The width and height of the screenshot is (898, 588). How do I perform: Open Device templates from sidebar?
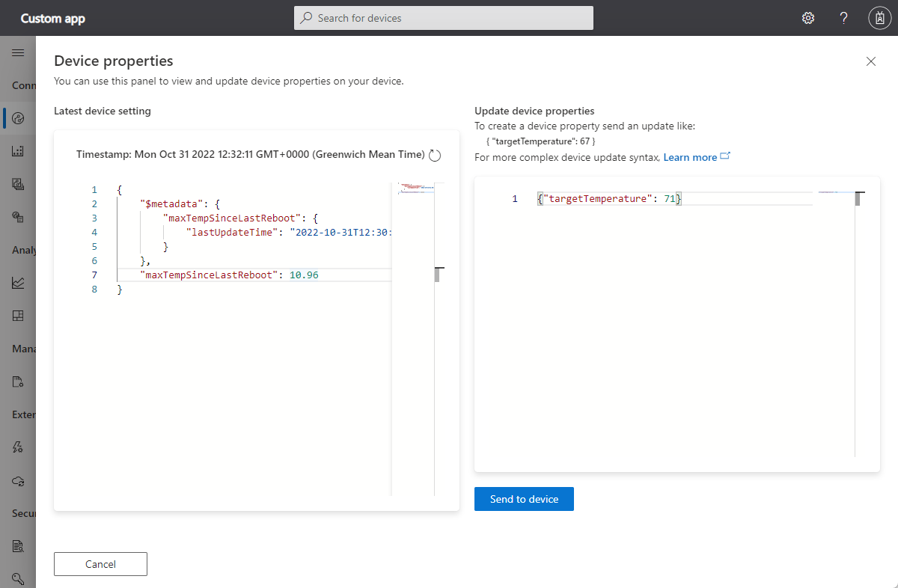point(18,184)
